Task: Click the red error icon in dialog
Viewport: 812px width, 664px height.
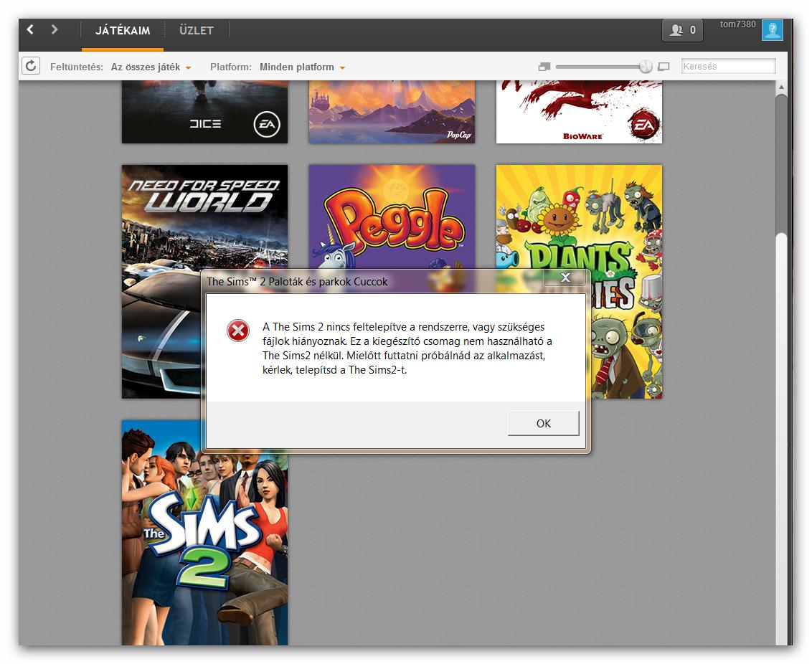Action: [238, 330]
